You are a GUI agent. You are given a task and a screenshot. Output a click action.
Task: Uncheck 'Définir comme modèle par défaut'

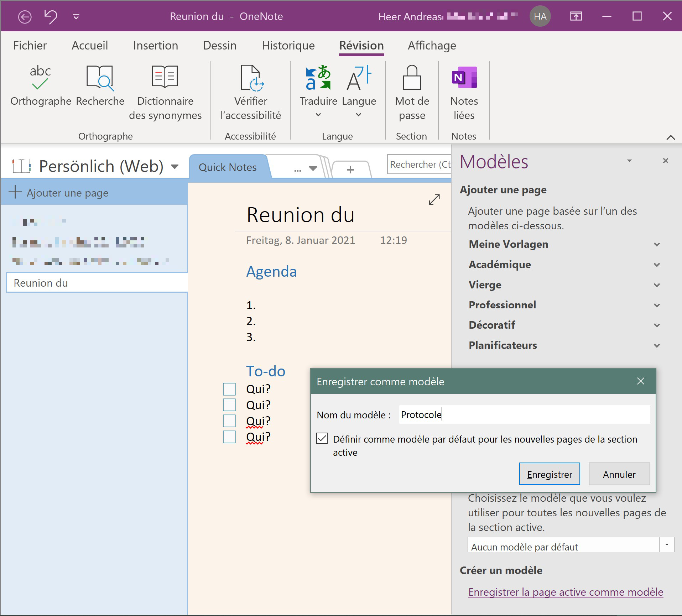pyautogui.click(x=322, y=439)
